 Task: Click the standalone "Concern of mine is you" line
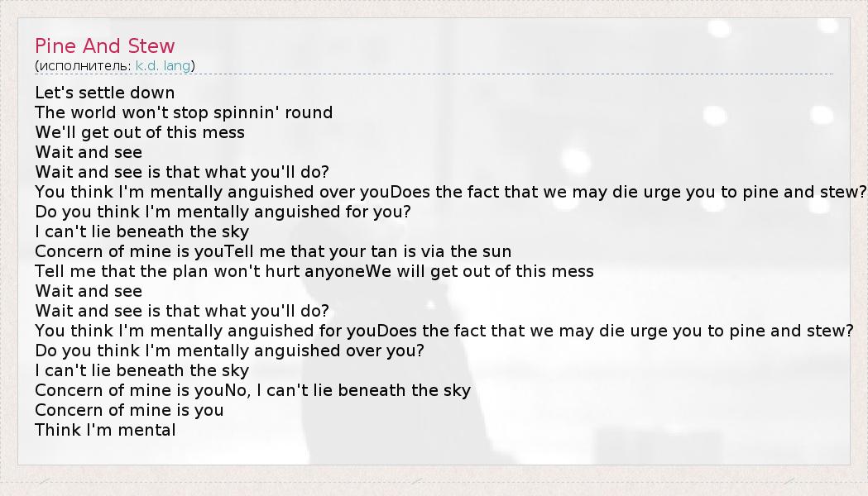click(129, 410)
